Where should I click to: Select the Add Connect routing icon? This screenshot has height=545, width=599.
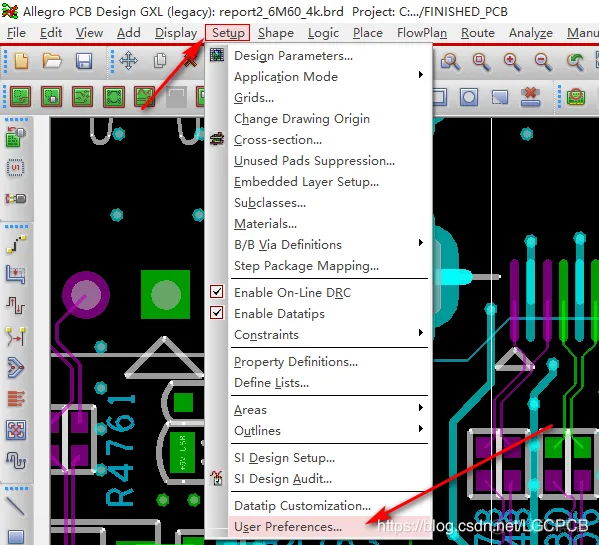pyautogui.click(x=16, y=245)
